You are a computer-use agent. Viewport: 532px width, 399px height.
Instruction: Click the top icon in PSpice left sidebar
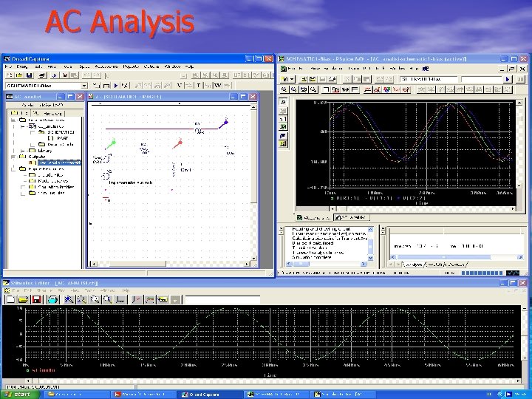point(283,101)
